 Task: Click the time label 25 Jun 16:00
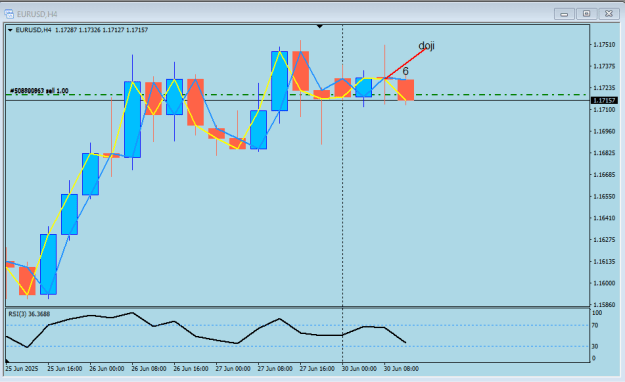[x=65, y=369]
